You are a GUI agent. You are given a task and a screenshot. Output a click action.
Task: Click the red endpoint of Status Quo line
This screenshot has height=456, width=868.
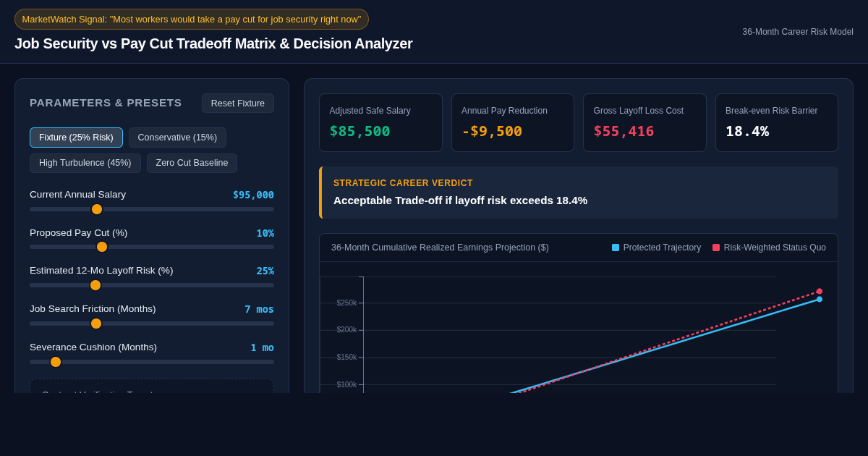pyautogui.click(x=820, y=291)
